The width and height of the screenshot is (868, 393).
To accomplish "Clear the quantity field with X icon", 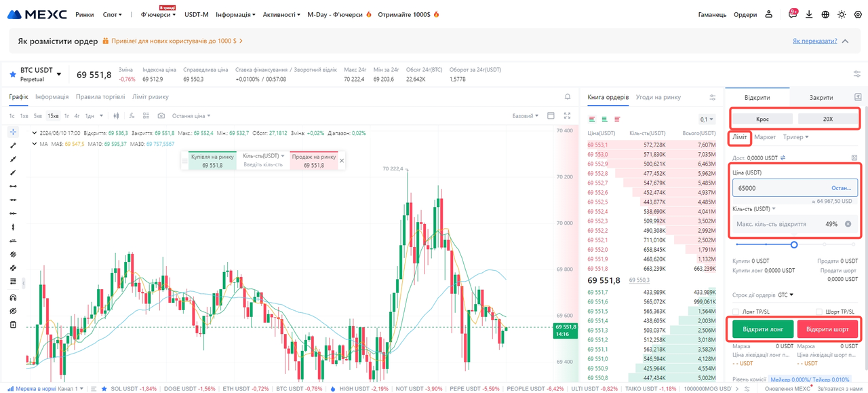I will 848,224.
